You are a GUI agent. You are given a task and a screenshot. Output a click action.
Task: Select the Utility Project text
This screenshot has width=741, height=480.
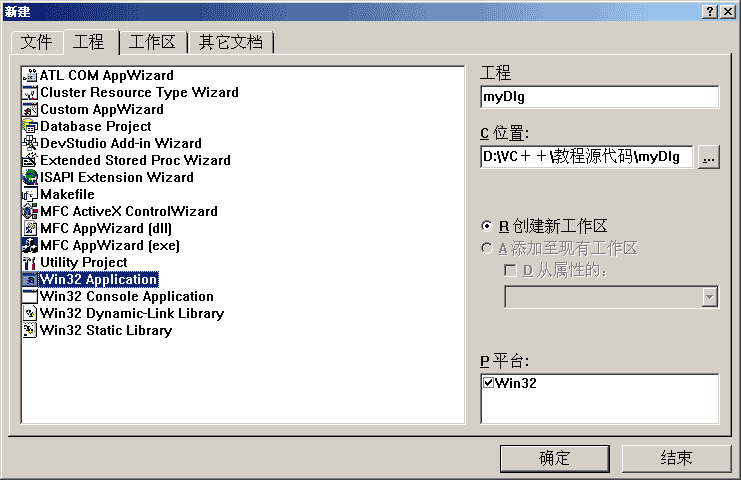(84, 263)
